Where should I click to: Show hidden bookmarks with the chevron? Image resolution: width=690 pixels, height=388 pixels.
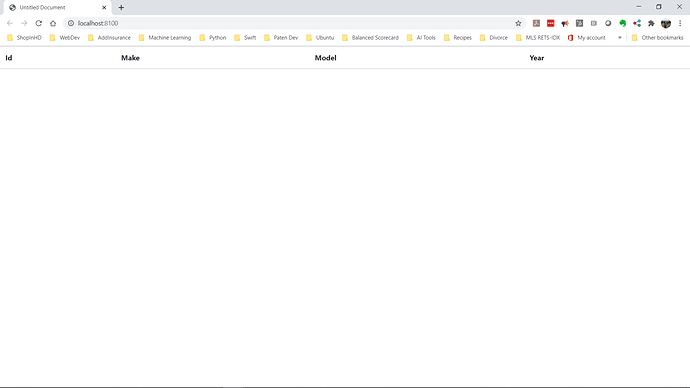[620, 38]
